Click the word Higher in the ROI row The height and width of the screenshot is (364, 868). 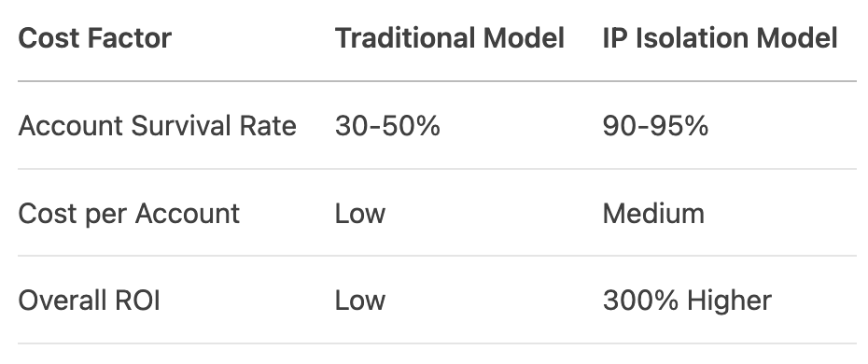[x=729, y=301]
